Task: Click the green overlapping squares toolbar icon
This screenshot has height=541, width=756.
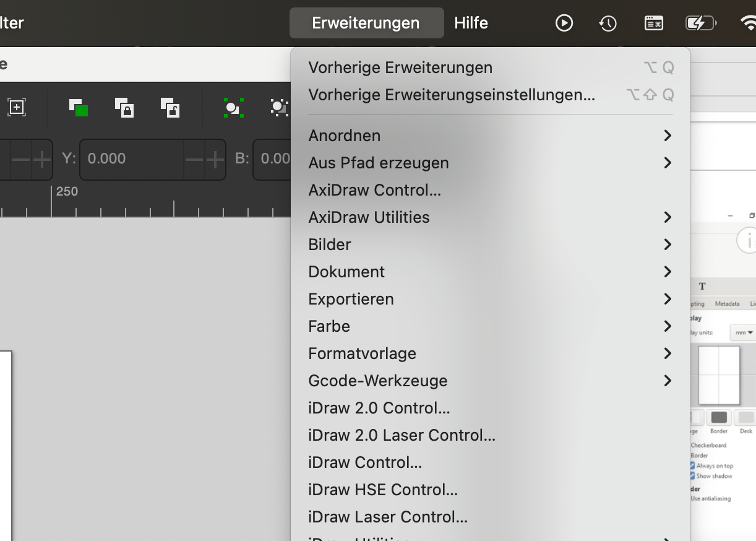Action: pyautogui.click(x=78, y=108)
